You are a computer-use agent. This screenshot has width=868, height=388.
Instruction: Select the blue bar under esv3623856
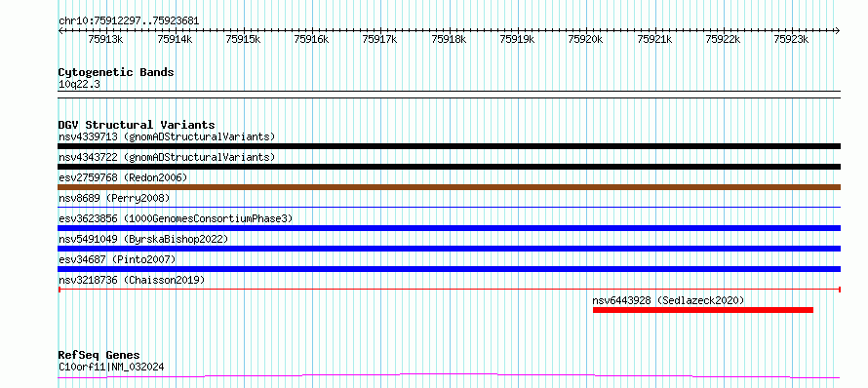449,228
